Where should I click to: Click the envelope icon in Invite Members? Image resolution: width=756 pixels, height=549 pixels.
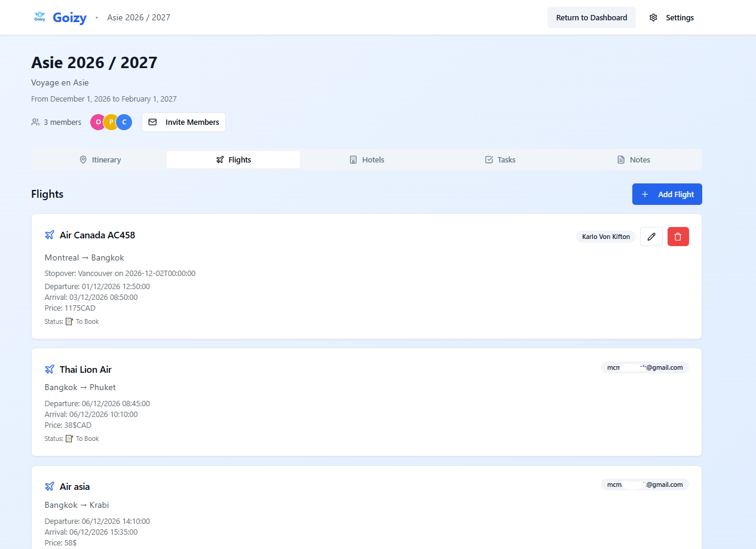[152, 122]
